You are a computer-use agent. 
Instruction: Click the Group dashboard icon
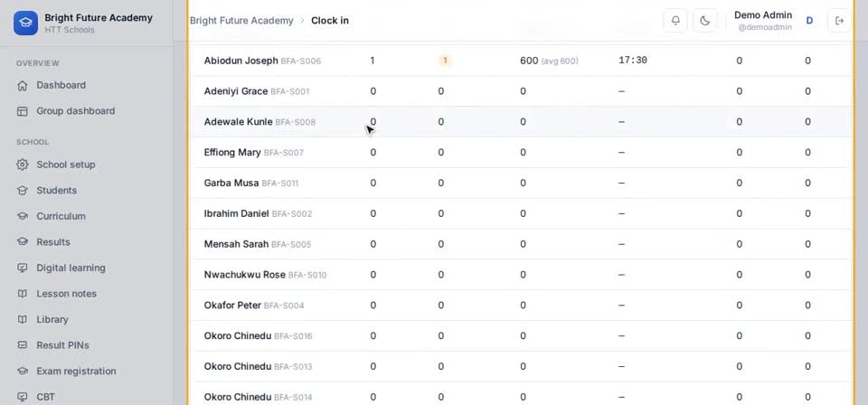pyautogui.click(x=22, y=111)
